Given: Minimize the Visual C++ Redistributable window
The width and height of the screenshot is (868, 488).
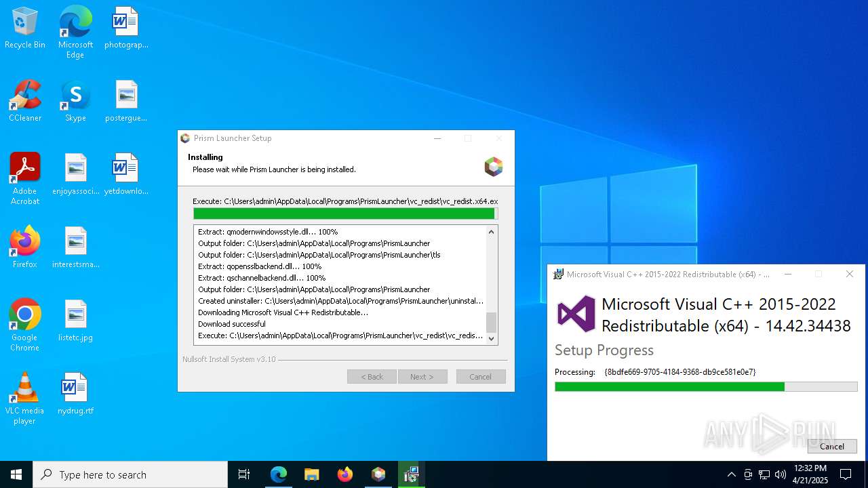Looking at the screenshot, I should (787, 274).
